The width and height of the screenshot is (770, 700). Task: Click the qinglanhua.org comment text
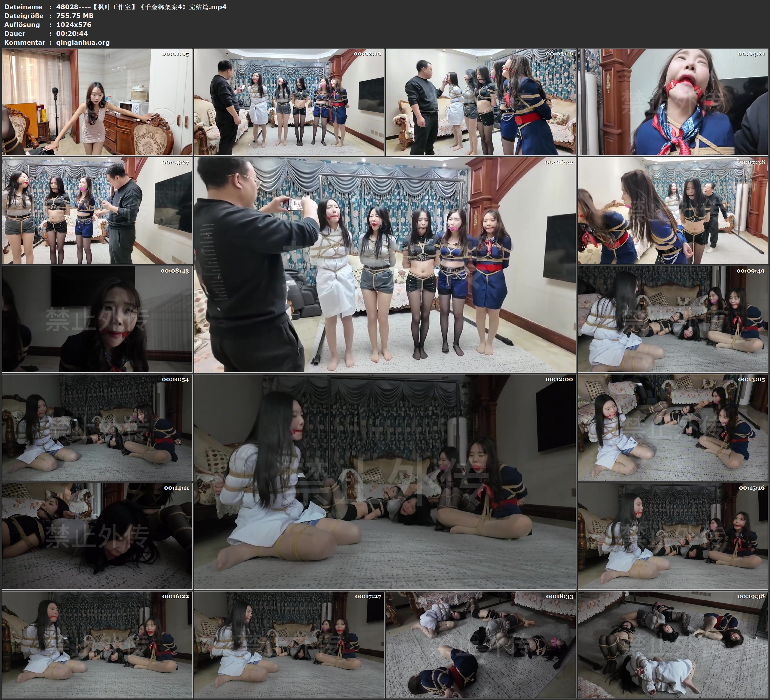pyautogui.click(x=83, y=43)
